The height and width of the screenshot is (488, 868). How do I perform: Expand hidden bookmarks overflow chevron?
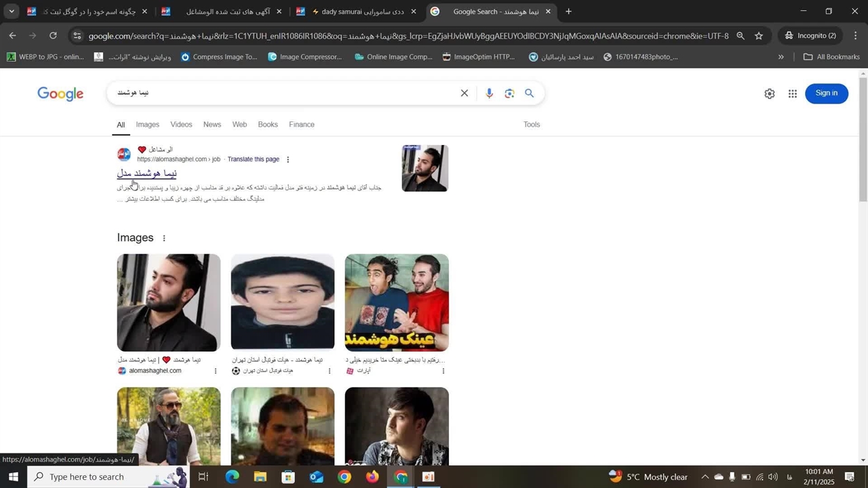(781, 57)
